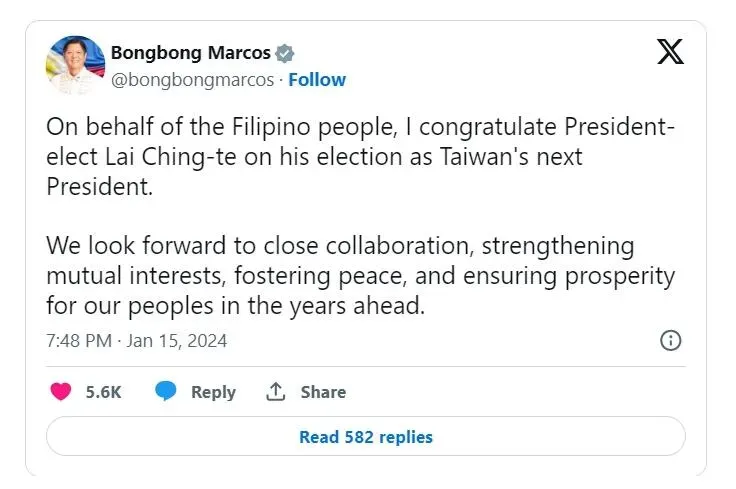Click the verified badge beside Bongbong Marcos
The height and width of the screenshot is (489, 736).
[x=284, y=53]
